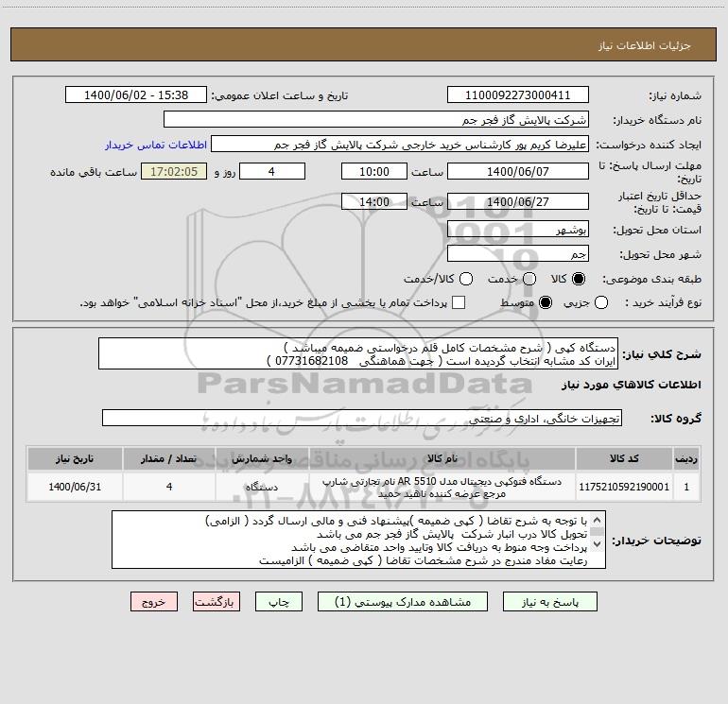
Task: Click the بازگشت back button
Action: (217, 602)
